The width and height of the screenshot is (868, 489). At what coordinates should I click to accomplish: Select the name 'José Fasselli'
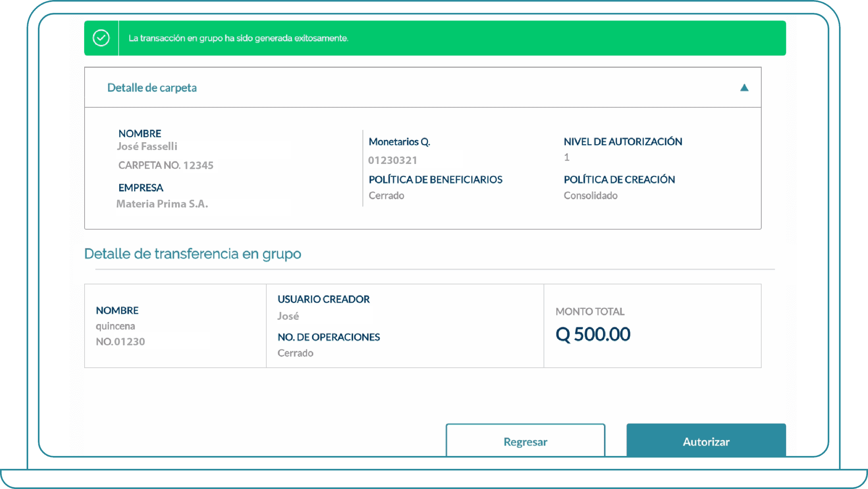pyautogui.click(x=147, y=146)
